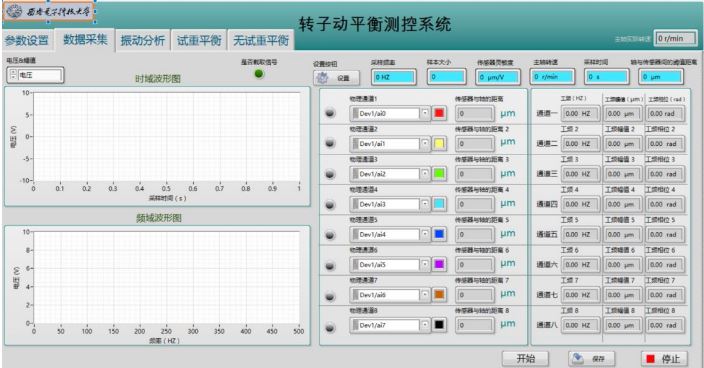
Task: Switch to the 振动分析 tab
Action: click(x=143, y=40)
